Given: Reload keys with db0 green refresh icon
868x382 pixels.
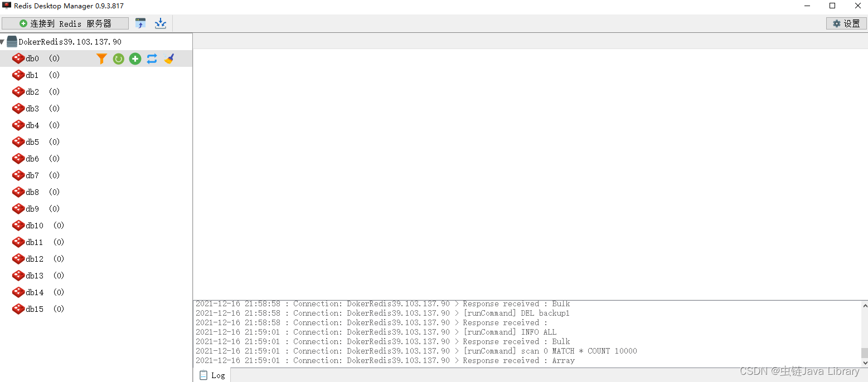Looking at the screenshot, I should (119, 58).
